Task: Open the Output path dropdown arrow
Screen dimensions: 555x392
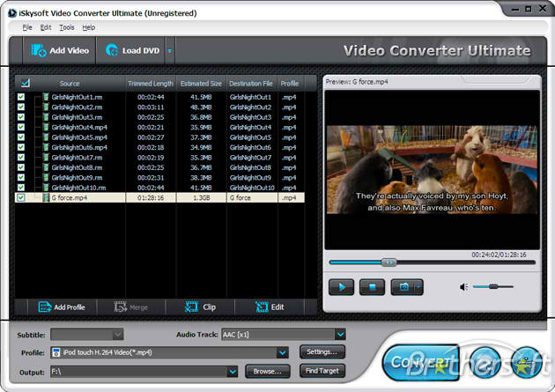Action: [x=233, y=372]
